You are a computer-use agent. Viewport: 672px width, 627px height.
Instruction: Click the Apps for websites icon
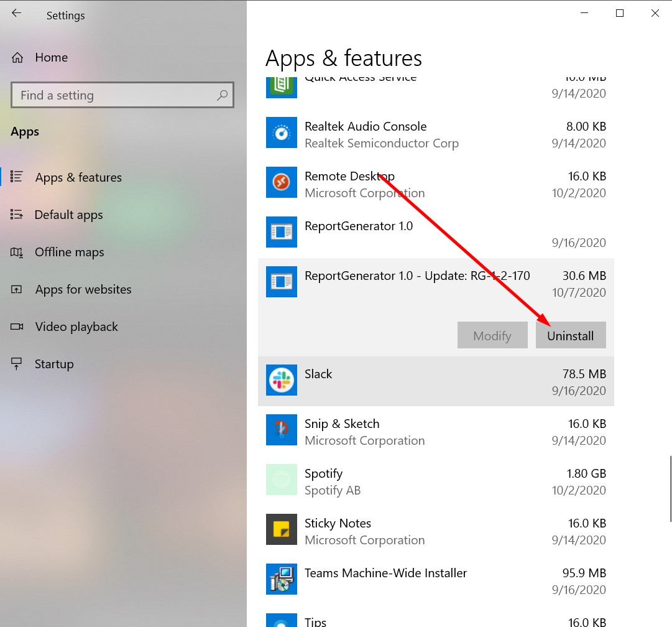point(16,289)
